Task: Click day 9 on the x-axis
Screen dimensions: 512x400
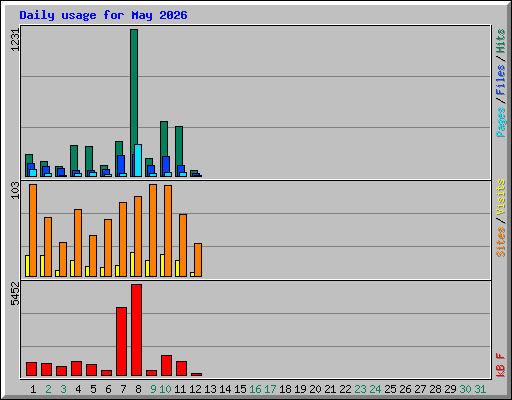Action: (153, 389)
